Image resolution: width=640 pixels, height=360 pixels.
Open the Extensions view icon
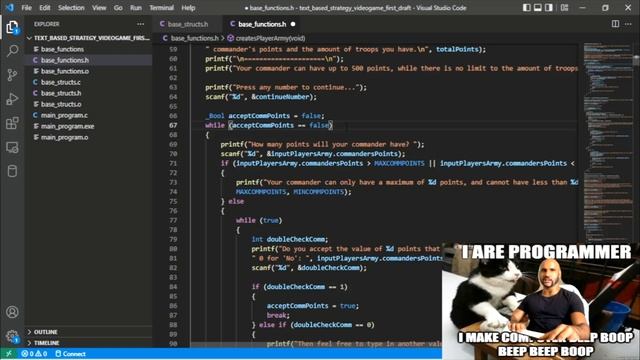pos(12,123)
